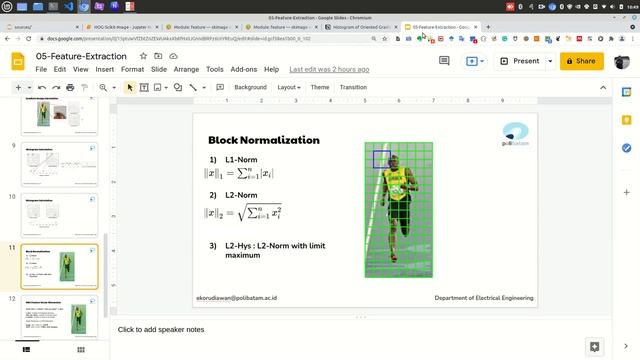Open a new browser tab
Image resolution: width=640 pixels, height=360 pixels.
(x=488, y=27)
